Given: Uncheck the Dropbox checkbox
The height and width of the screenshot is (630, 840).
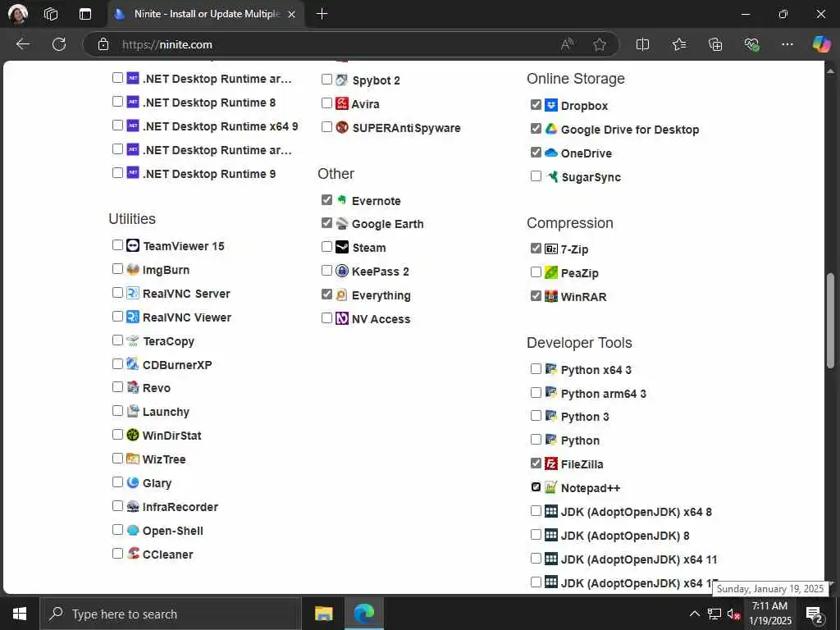Looking at the screenshot, I should [536, 104].
